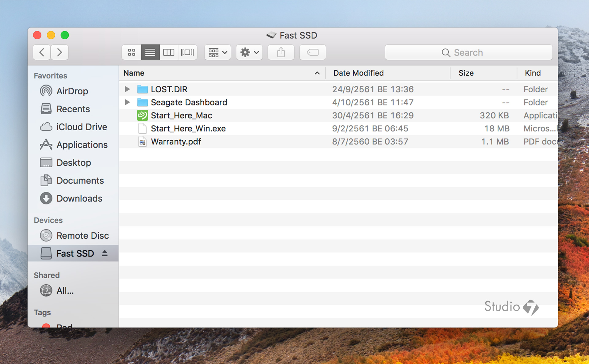This screenshot has width=589, height=364.
Task: Click the Share toolbar button
Action: click(x=281, y=52)
